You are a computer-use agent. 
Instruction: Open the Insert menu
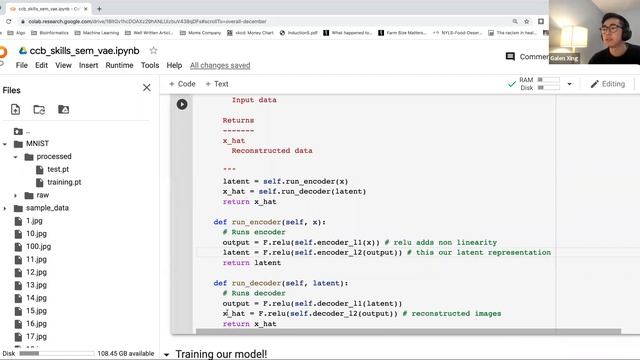click(88, 65)
